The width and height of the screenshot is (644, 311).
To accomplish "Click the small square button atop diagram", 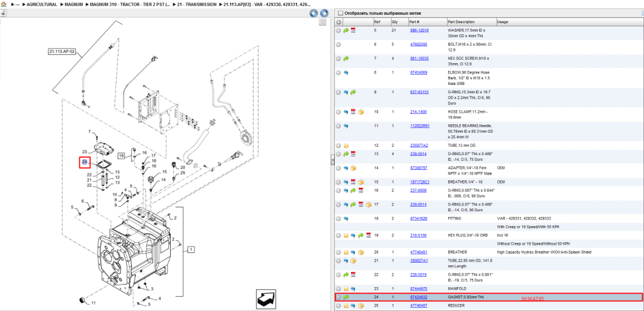I will tap(323, 22).
